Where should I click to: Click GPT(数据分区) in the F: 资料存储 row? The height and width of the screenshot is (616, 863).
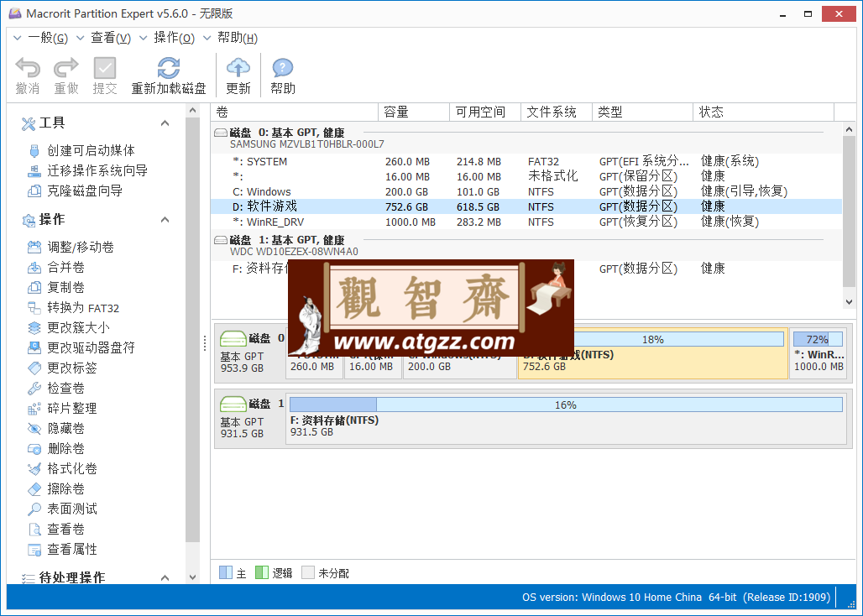click(639, 269)
